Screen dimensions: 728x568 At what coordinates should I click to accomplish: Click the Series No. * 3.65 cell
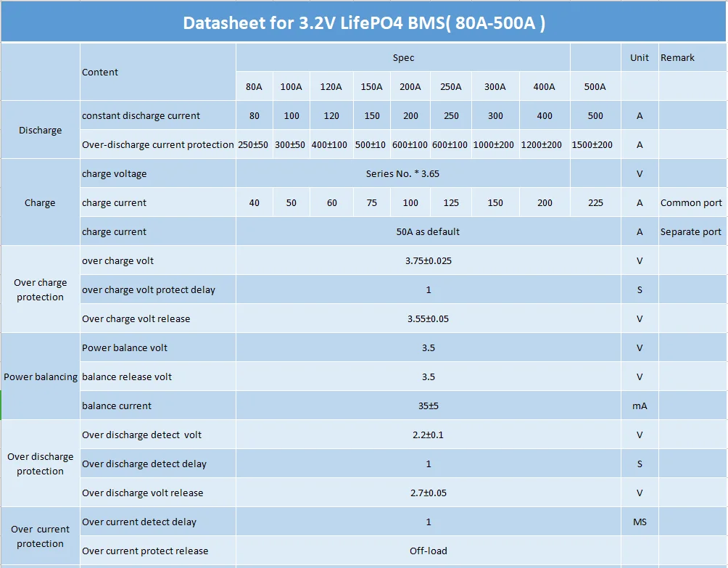tap(402, 173)
